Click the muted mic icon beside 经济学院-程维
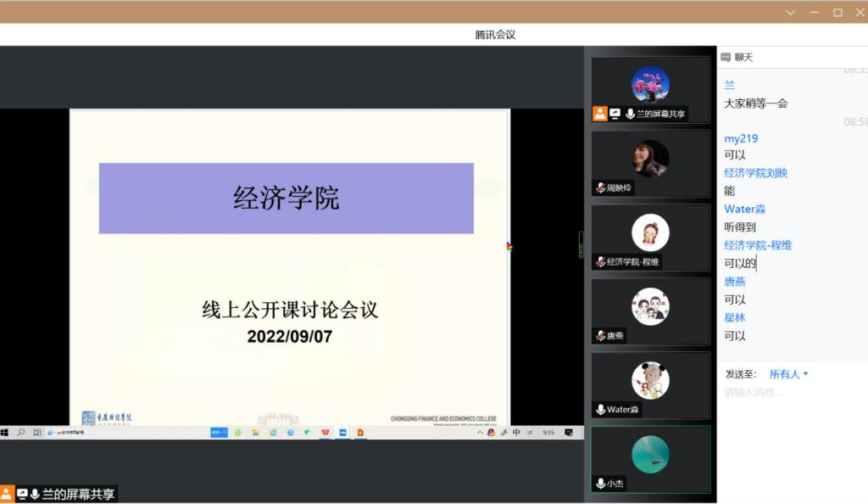Image resolution: width=868 pixels, height=504 pixels. point(600,262)
